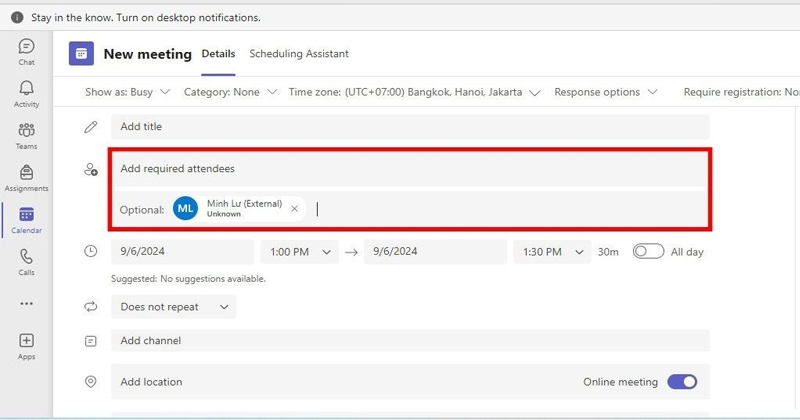Open the 1:00 PM start time dropdown
Viewport: 800px width, 420px height.
coord(299,252)
